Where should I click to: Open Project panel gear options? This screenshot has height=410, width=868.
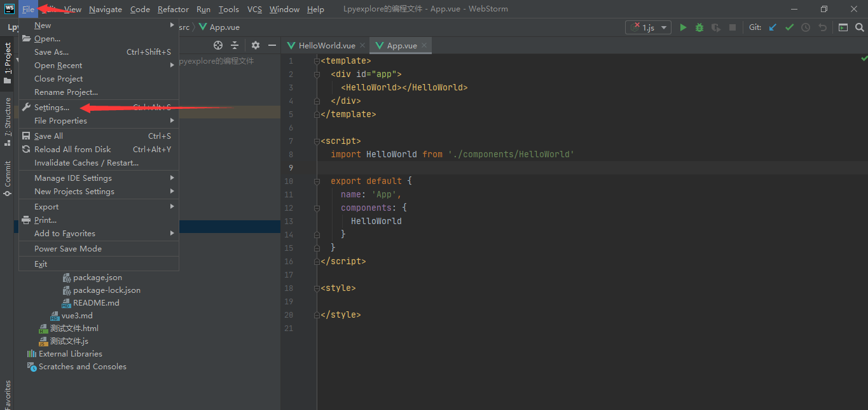point(256,45)
